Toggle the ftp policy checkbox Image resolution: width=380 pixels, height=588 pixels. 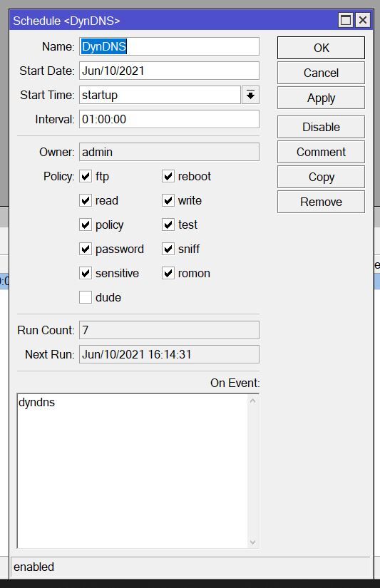[x=86, y=176]
